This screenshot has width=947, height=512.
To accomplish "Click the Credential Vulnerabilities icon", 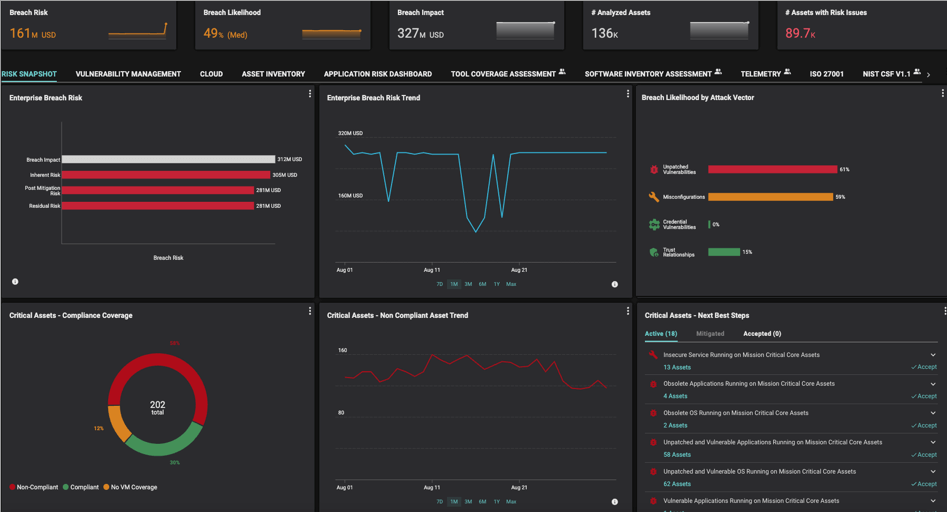I will tap(653, 225).
